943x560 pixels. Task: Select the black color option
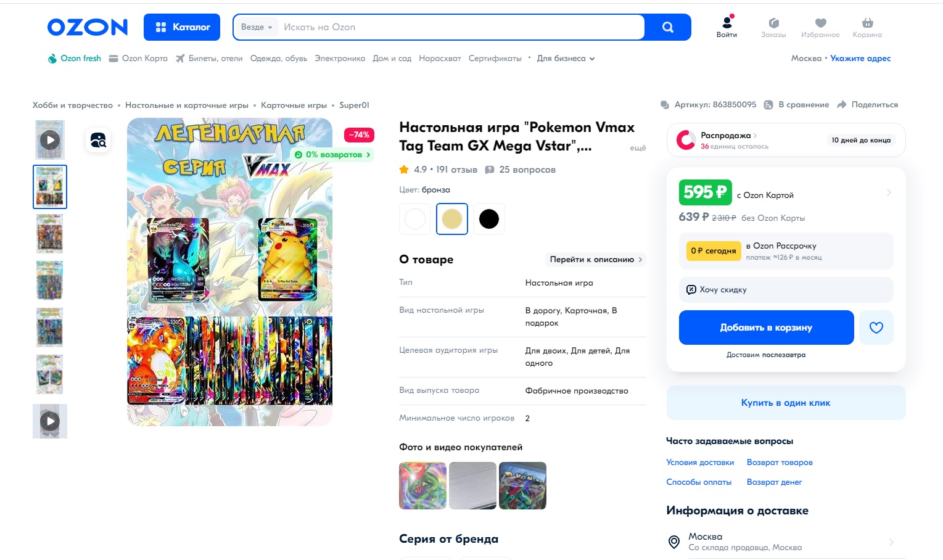pos(488,219)
